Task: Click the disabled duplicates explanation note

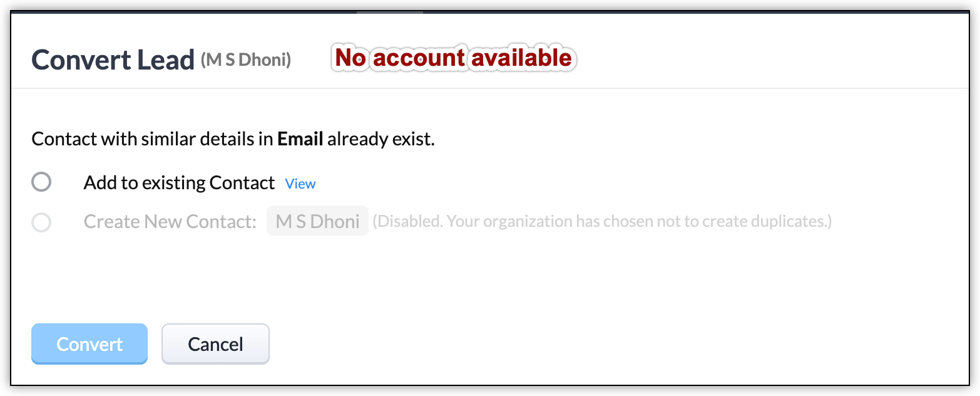Action: coord(602,222)
